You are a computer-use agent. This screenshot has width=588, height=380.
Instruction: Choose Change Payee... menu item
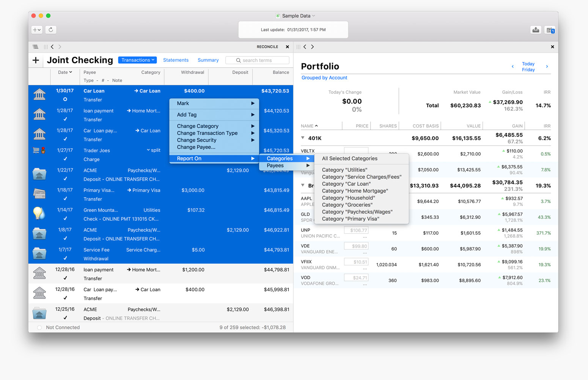214,147
